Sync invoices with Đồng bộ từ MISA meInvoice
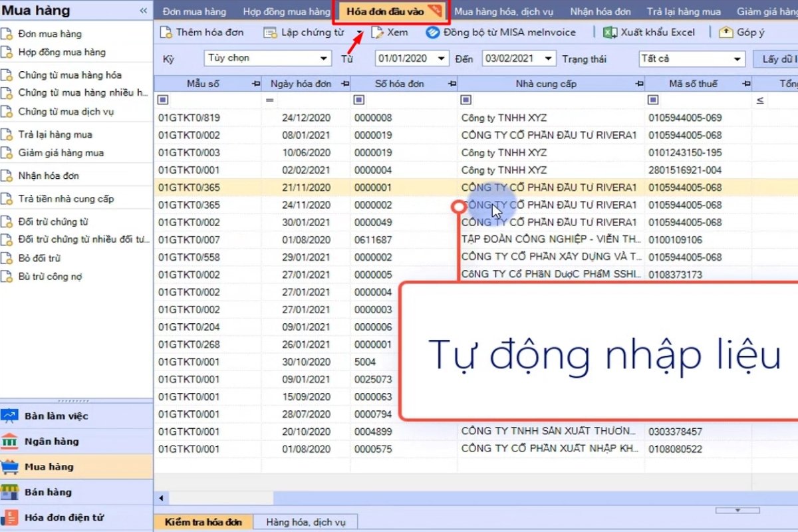Image resolution: width=798 pixels, height=532 pixels. click(x=501, y=32)
